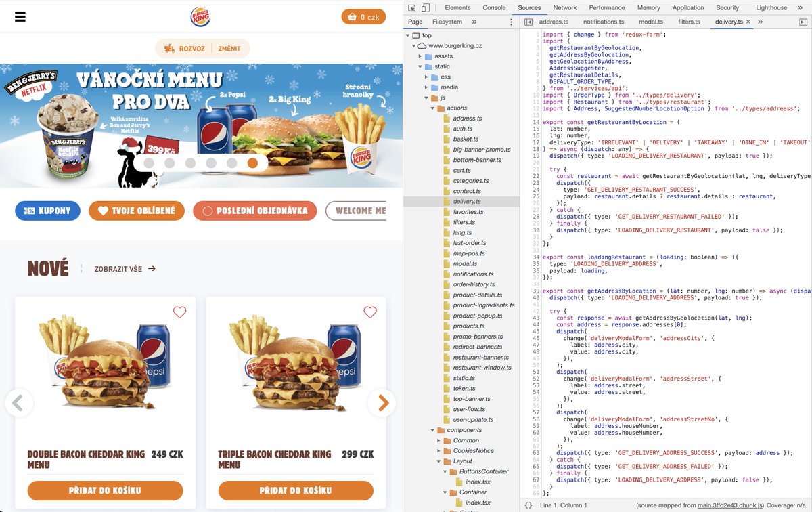Screen dimensions: 812x512
Task: Open the address.ts editor tab
Action: (x=554, y=22)
